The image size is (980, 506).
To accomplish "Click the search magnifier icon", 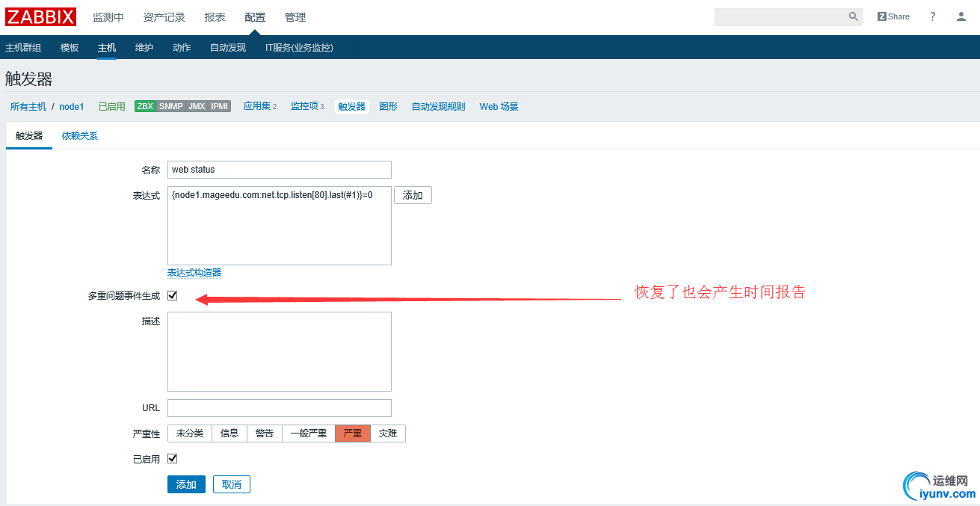I will [x=853, y=16].
